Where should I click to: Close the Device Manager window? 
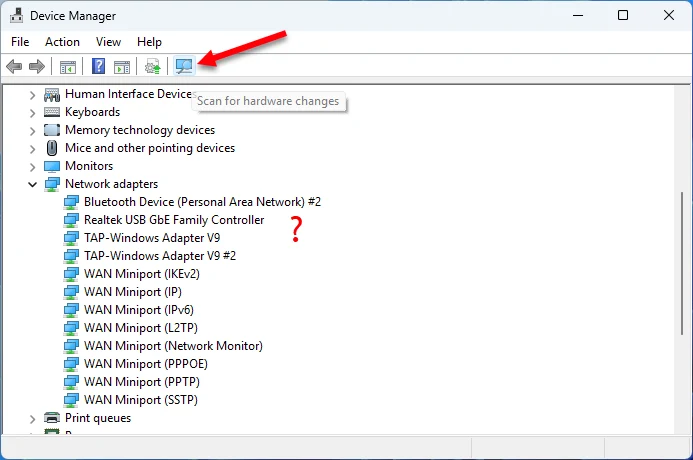click(669, 15)
